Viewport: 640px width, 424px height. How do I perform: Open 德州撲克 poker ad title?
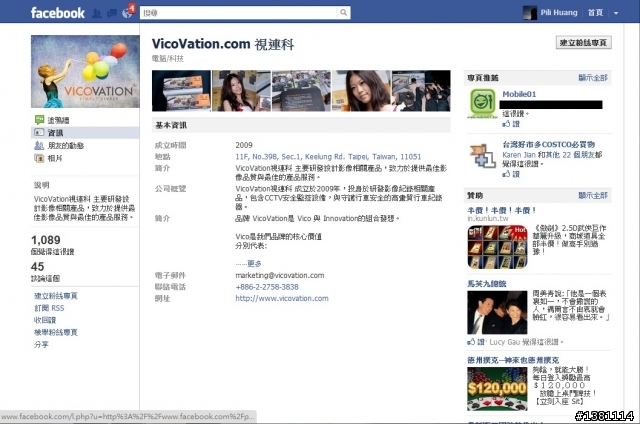(x=513, y=360)
